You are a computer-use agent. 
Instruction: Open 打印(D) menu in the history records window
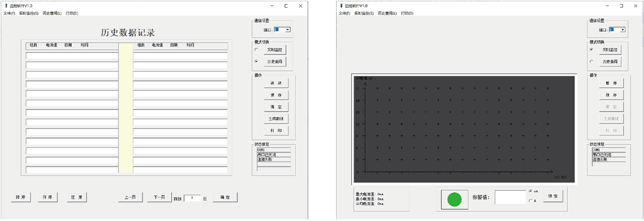72,13
